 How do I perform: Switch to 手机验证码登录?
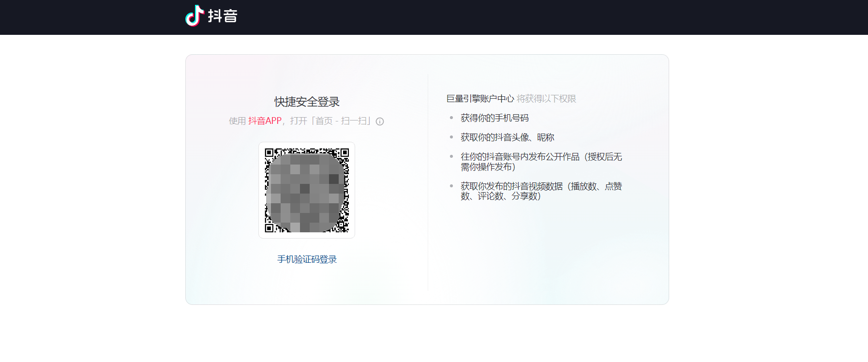tap(307, 259)
